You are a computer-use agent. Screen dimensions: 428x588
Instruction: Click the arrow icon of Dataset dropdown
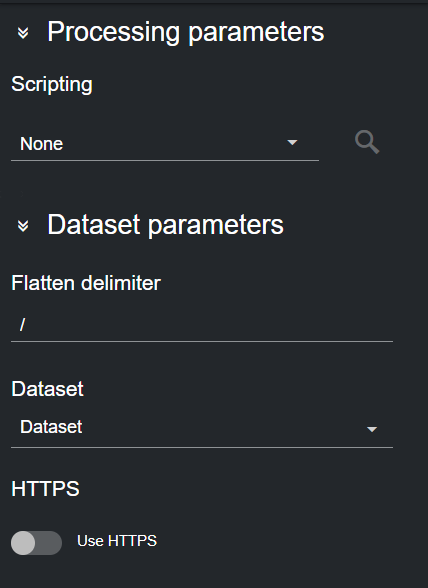pyautogui.click(x=371, y=429)
